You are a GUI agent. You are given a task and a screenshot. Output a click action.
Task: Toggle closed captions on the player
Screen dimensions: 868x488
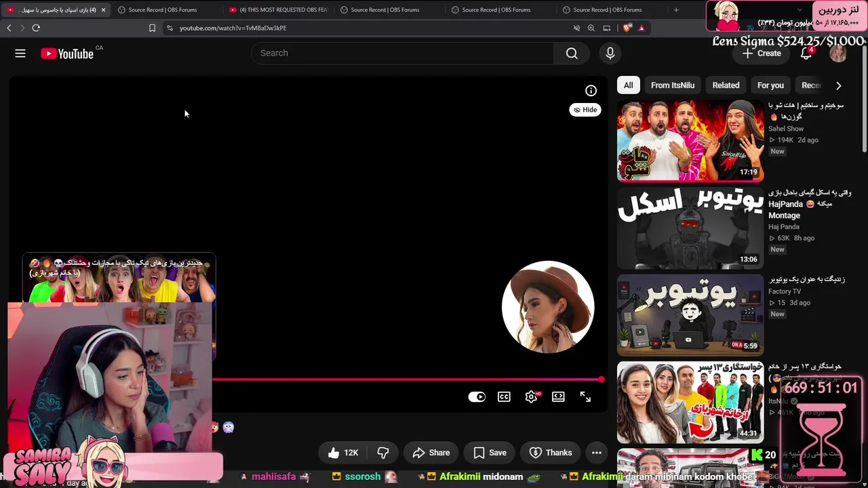(x=504, y=397)
